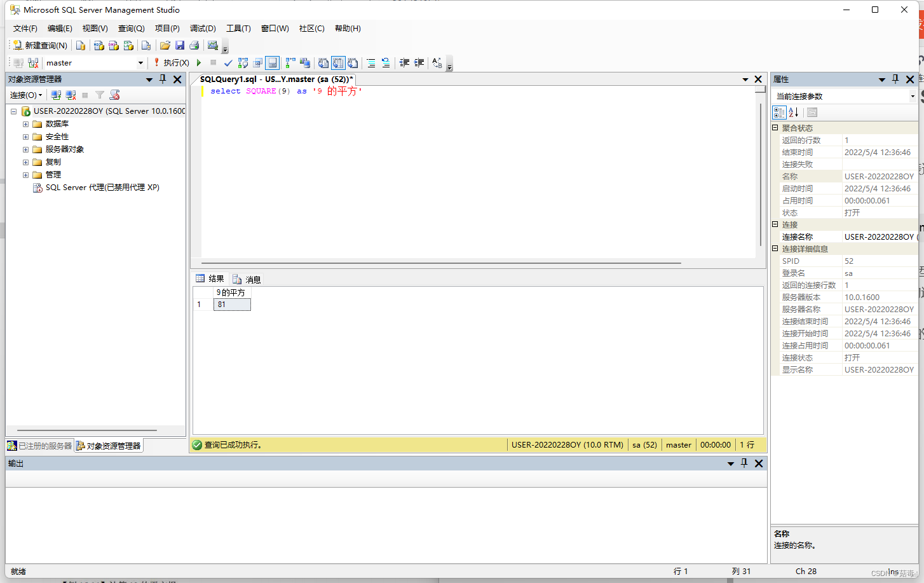The image size is (924, 583).
Task: Click the result cell 81
Action: (x=232, y=305)
